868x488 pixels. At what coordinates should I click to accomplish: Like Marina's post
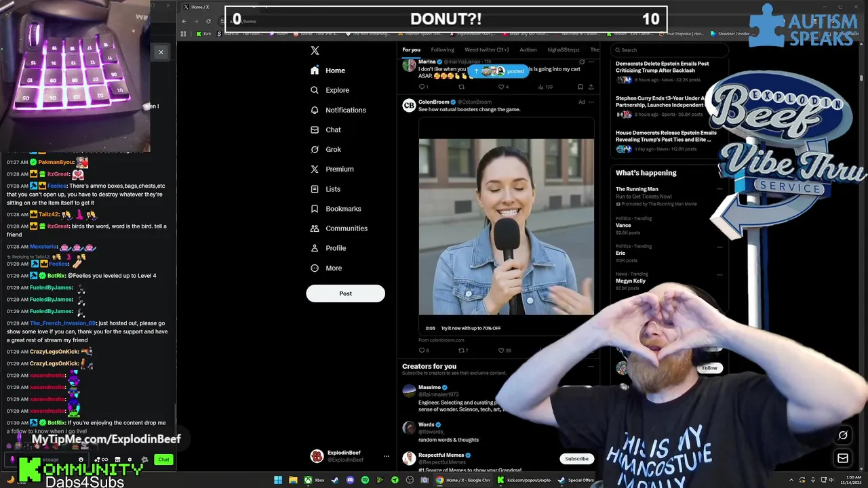(x=502, y=87)
